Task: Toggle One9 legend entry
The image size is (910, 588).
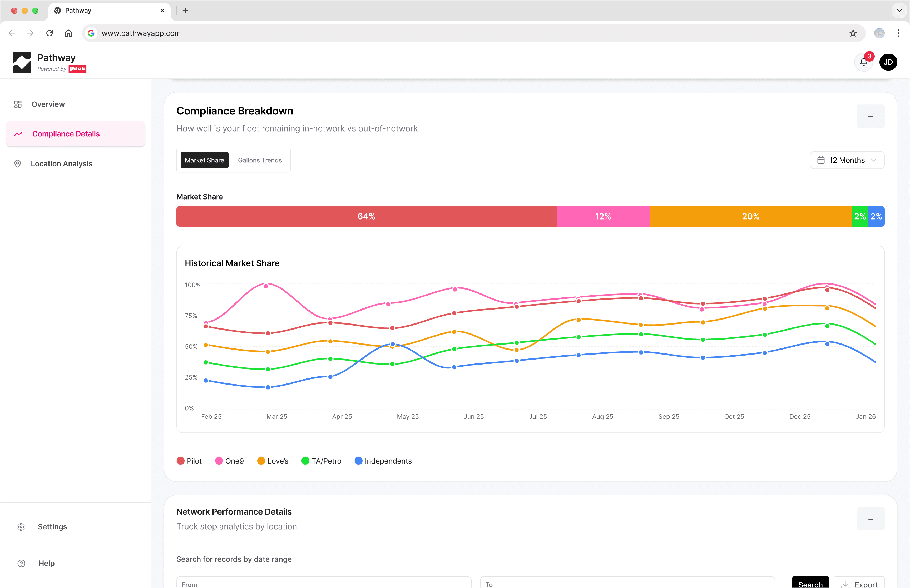Action: pos(229,461)
